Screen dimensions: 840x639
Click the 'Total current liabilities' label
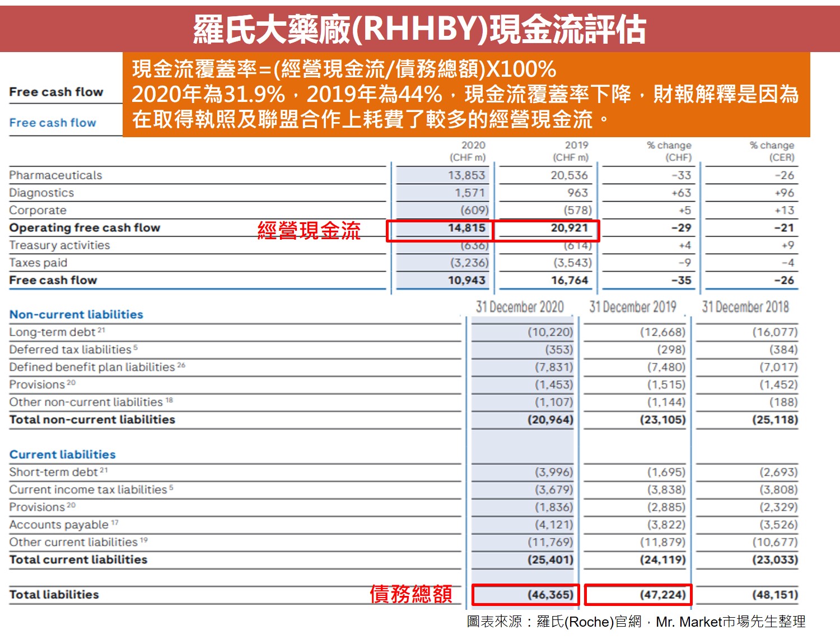[78, 559]
